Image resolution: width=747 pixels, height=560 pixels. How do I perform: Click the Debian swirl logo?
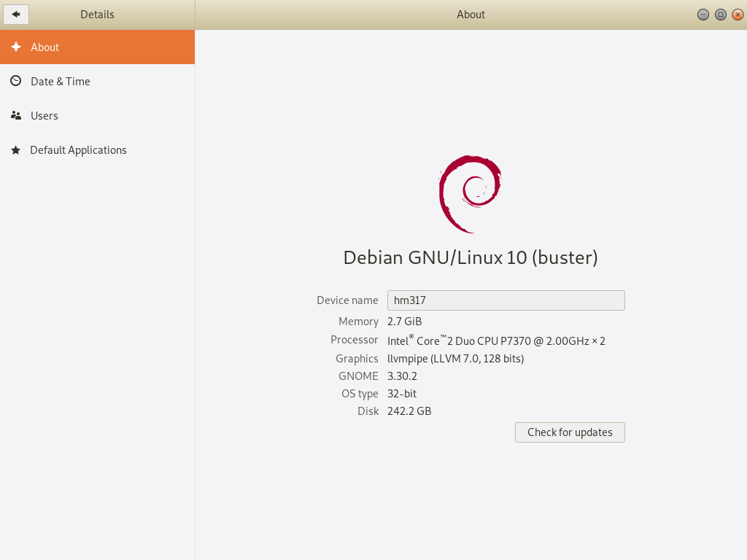pos(471,194)
